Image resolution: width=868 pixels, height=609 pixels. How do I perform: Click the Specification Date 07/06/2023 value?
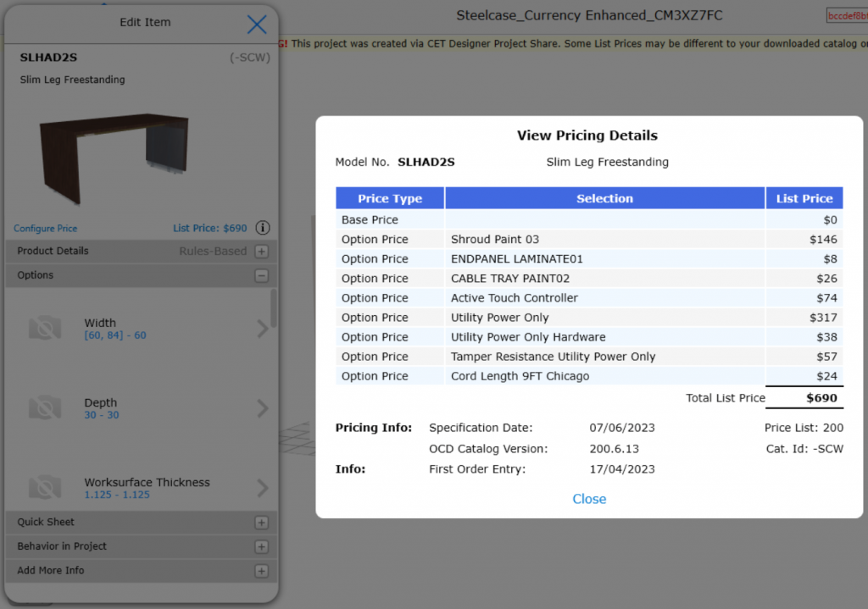point(621,428)
